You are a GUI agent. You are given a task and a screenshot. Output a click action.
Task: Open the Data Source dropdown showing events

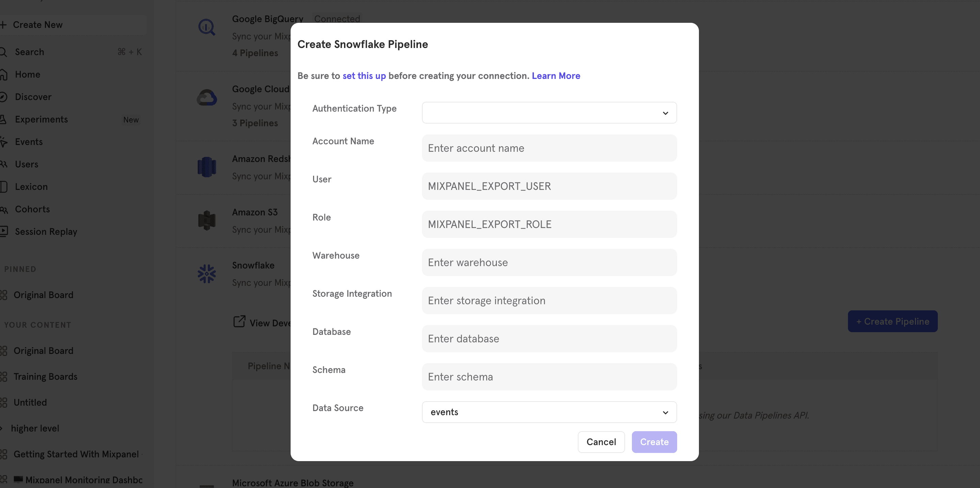tap(549, 412)
